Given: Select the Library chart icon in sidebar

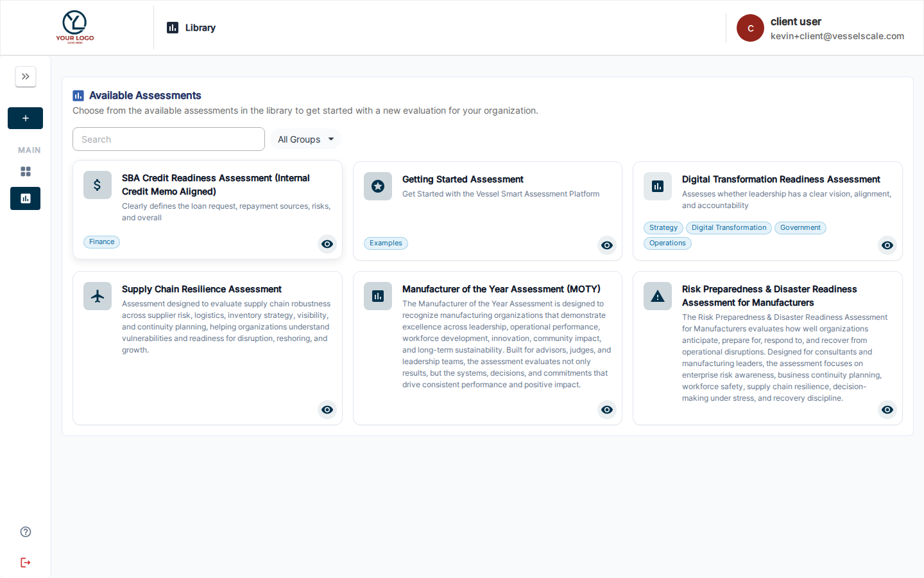Looking at the screenshot, I should [26, 198].
